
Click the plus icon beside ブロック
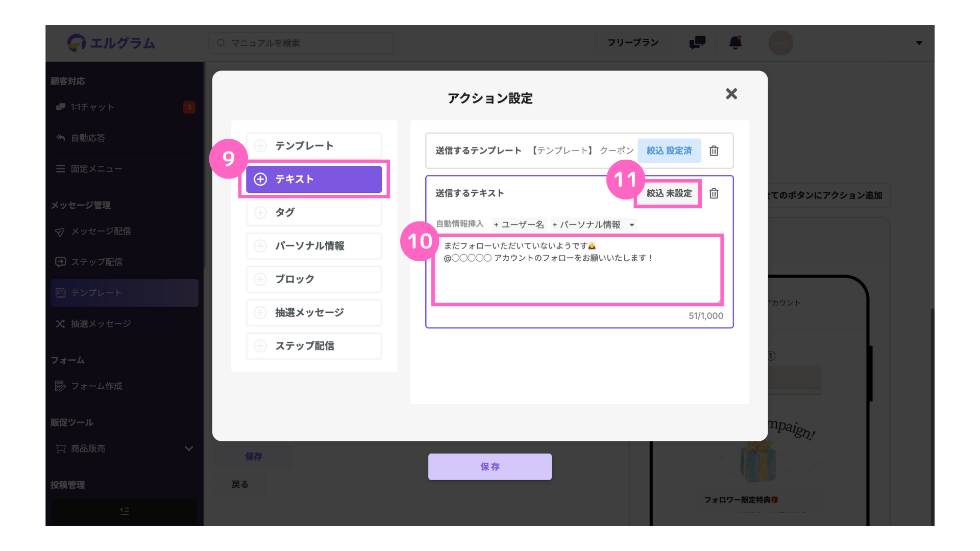tap(260, 279)
